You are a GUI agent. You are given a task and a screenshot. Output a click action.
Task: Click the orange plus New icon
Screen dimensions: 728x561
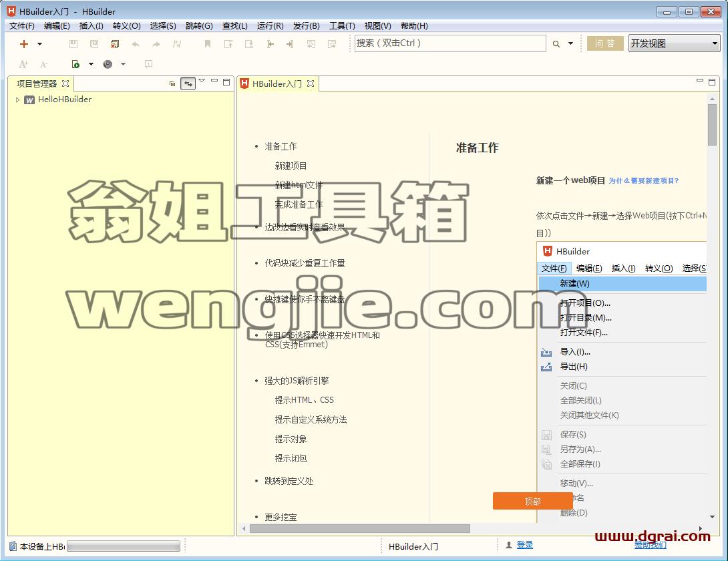click(x=23, y=43)
